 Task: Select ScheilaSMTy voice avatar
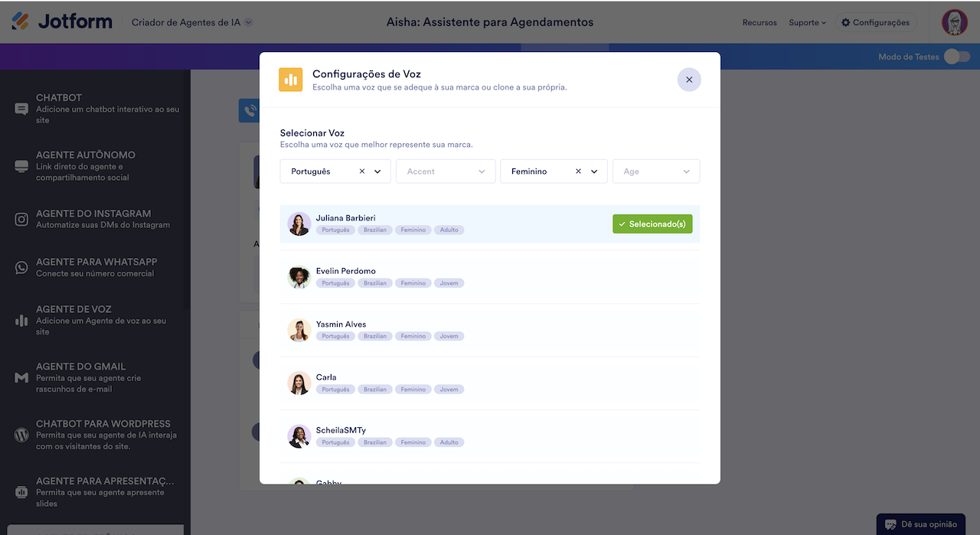click(x=299, y=436)
